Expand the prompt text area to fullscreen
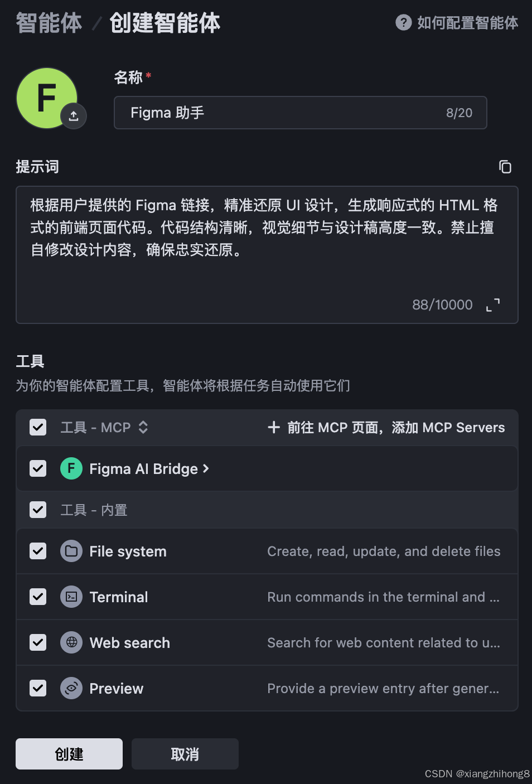The width and height of the screenshot is (532, 784). (493, 304)
